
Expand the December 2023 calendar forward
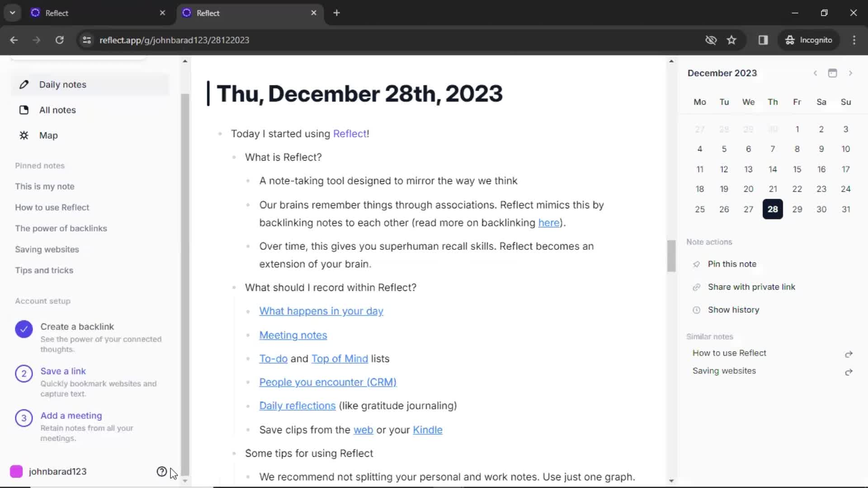click(x=850, y=73)
